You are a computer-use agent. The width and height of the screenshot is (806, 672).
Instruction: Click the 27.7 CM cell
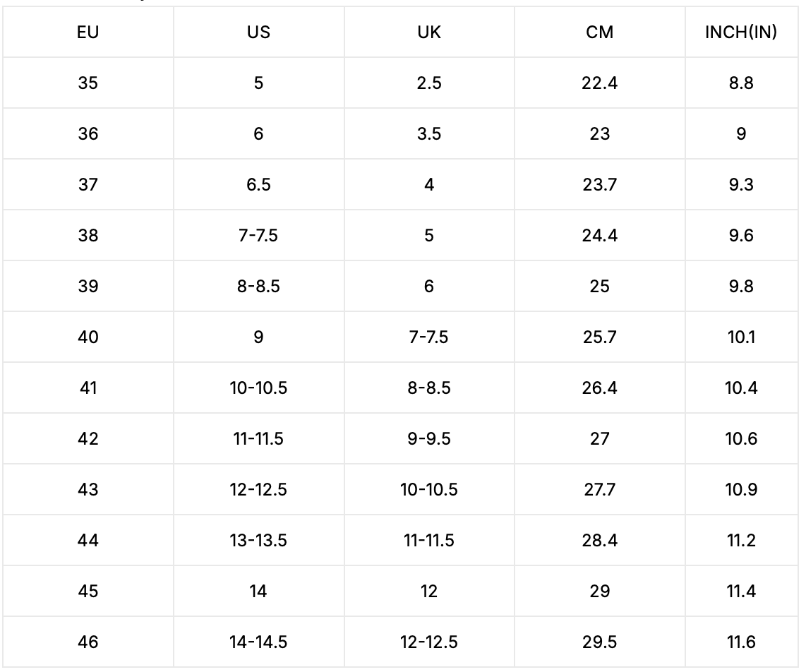pyautogui.click(x=599, y=489)
